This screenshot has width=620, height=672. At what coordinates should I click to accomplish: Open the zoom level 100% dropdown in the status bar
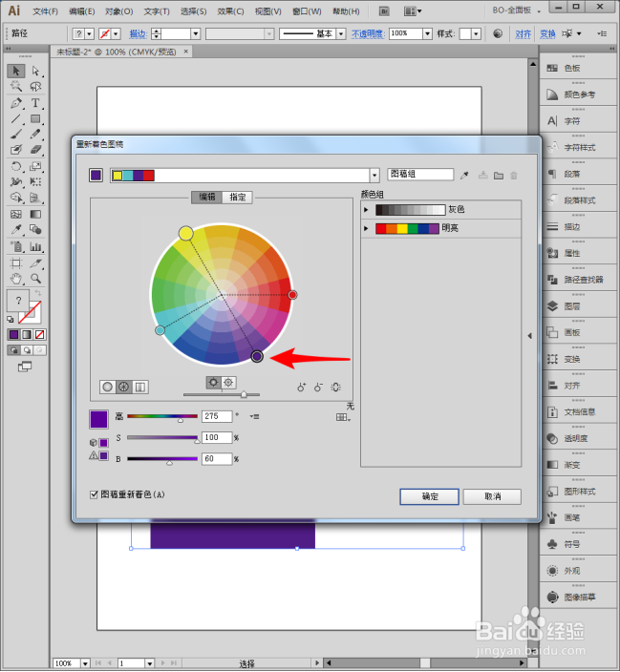pos(85,663)
